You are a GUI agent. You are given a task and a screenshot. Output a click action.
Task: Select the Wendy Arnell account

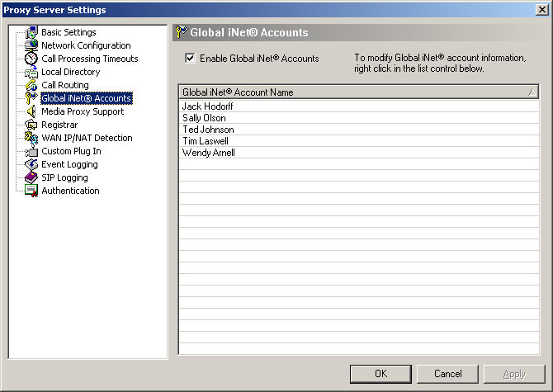[x=359, y=153]
